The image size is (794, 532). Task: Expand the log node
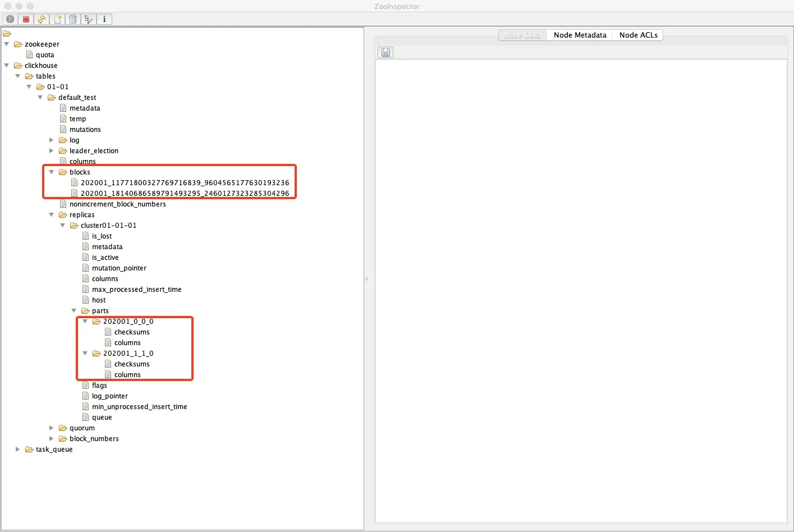point(52,140)
